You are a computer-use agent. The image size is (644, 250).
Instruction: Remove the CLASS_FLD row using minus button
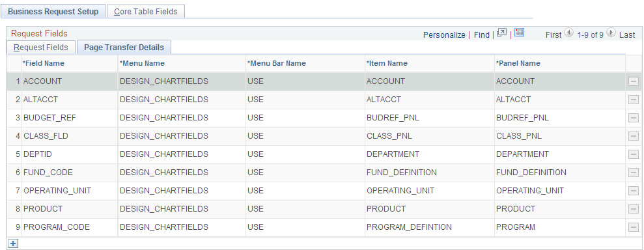pos(634,136)
